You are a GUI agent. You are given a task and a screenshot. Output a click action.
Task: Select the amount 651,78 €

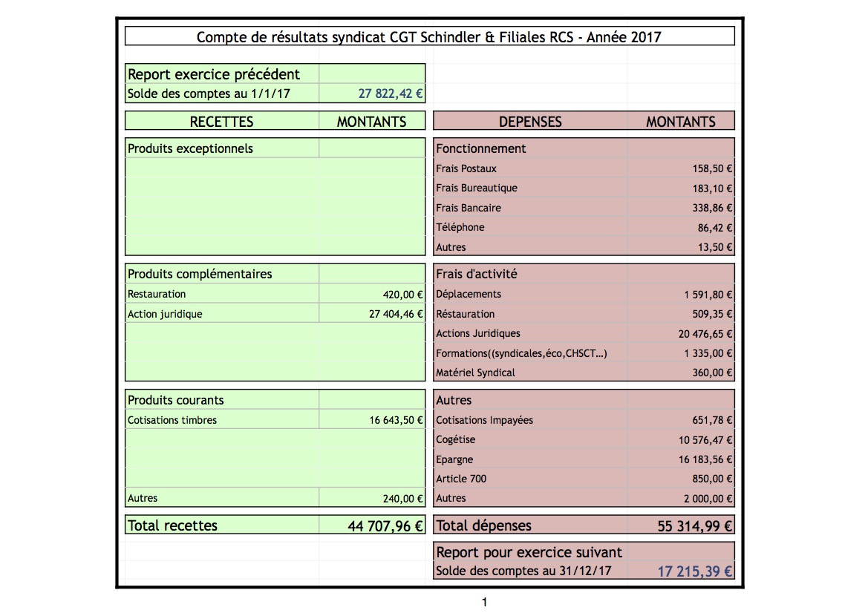coord(712,421)
